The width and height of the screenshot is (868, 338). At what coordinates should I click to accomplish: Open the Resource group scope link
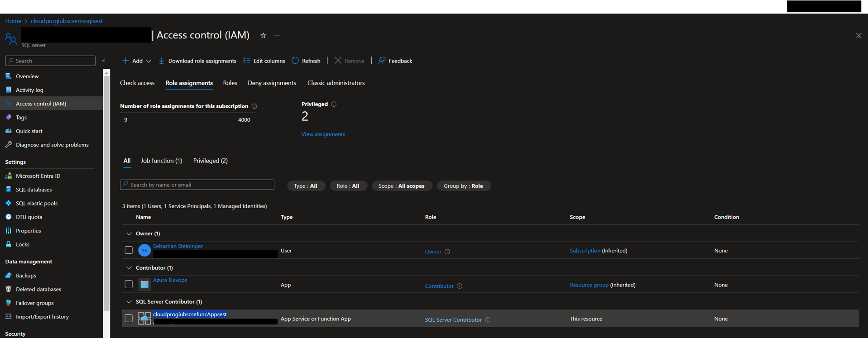tap(589, 285)
